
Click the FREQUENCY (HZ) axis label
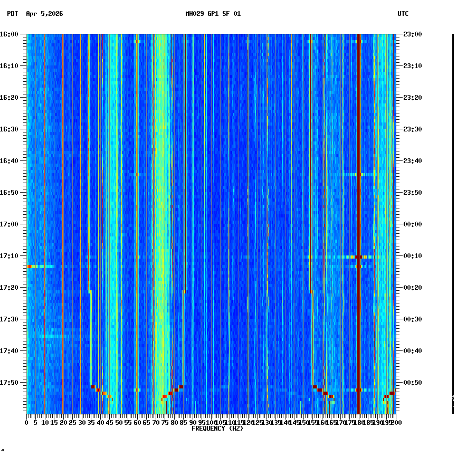[x=217, y=429]
